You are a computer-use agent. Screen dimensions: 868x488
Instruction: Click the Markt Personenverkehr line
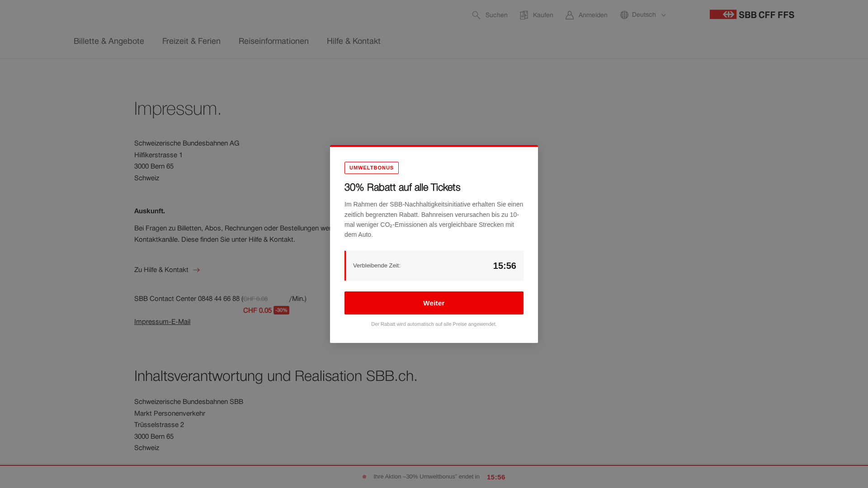[170, 413]
